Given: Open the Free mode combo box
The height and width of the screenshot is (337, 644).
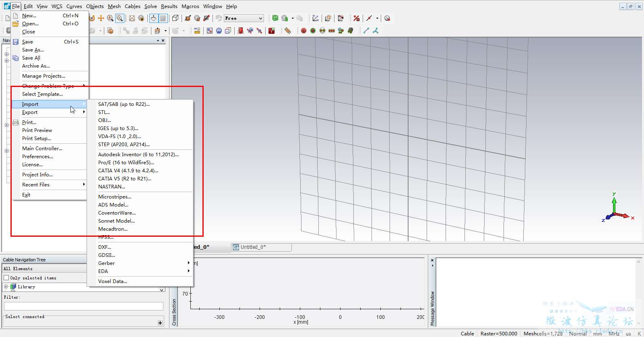Looking at the screenshot, I should (244, 18).
